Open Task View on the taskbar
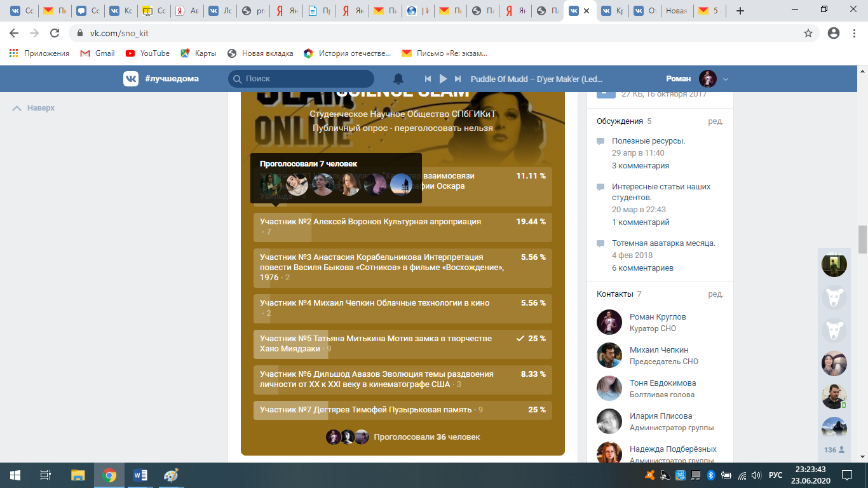 click(45, 475)
